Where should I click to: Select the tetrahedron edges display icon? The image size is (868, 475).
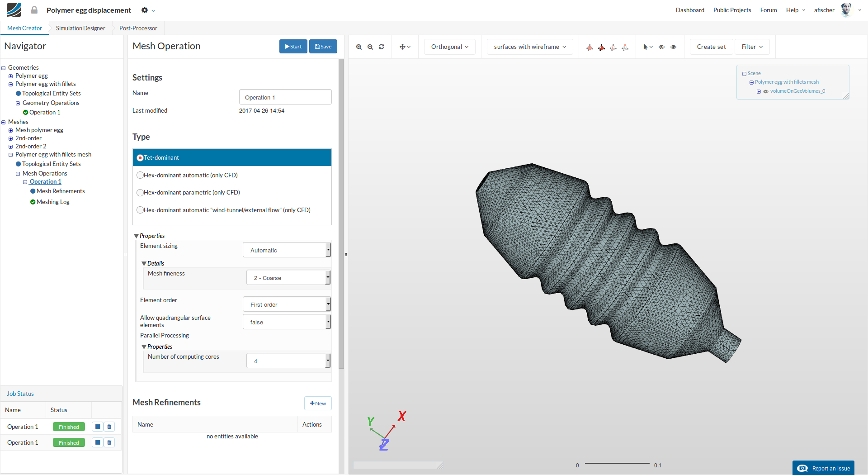(613, 47)
